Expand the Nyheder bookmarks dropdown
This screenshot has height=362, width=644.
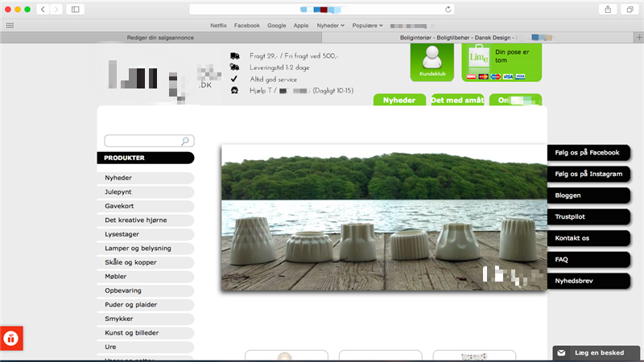point(331,25)
